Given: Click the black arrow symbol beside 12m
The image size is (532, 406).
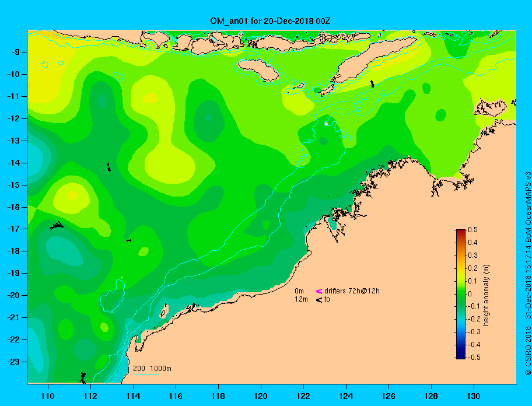Looking at the screenshot, I should click(x=319, y=300).
